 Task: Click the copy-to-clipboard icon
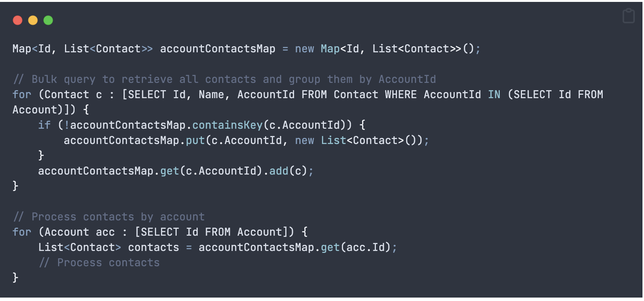(x=628, y=16)
